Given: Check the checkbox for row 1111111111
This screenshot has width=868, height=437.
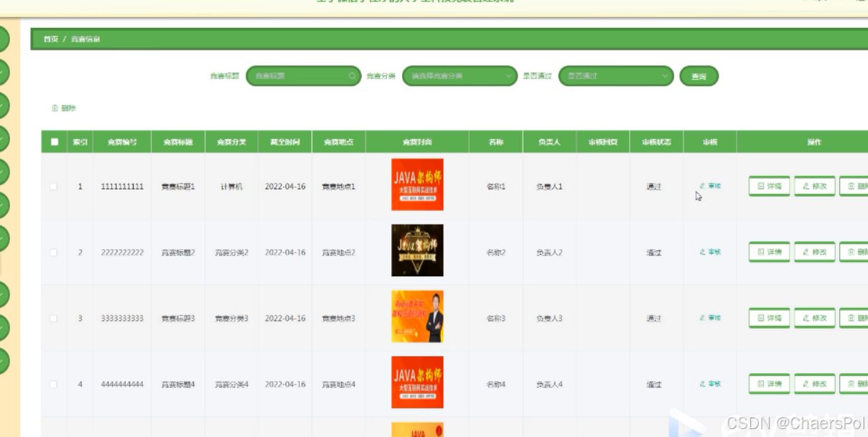Looking at the screenshot, I should coord(53,187).
